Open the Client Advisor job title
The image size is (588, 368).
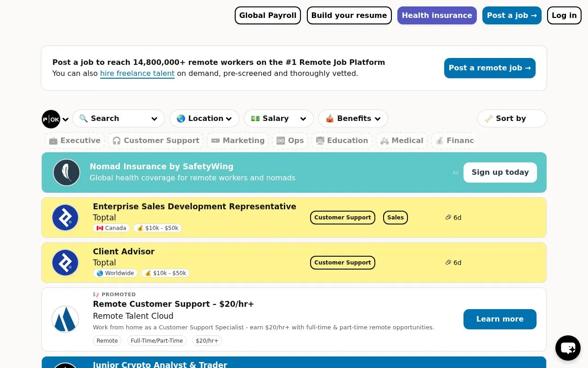point(124,252)
